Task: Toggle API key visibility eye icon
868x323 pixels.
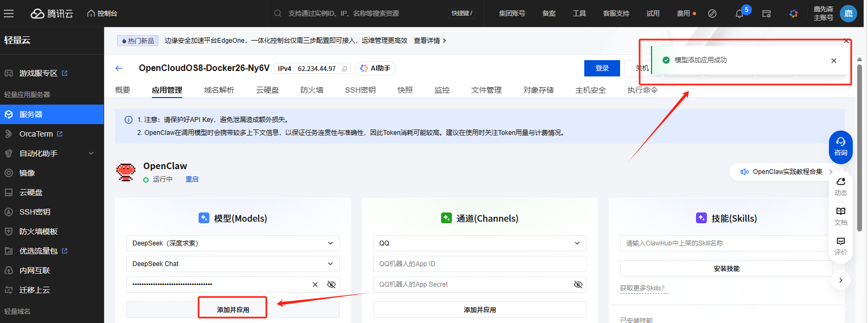Action: [331, 285]
